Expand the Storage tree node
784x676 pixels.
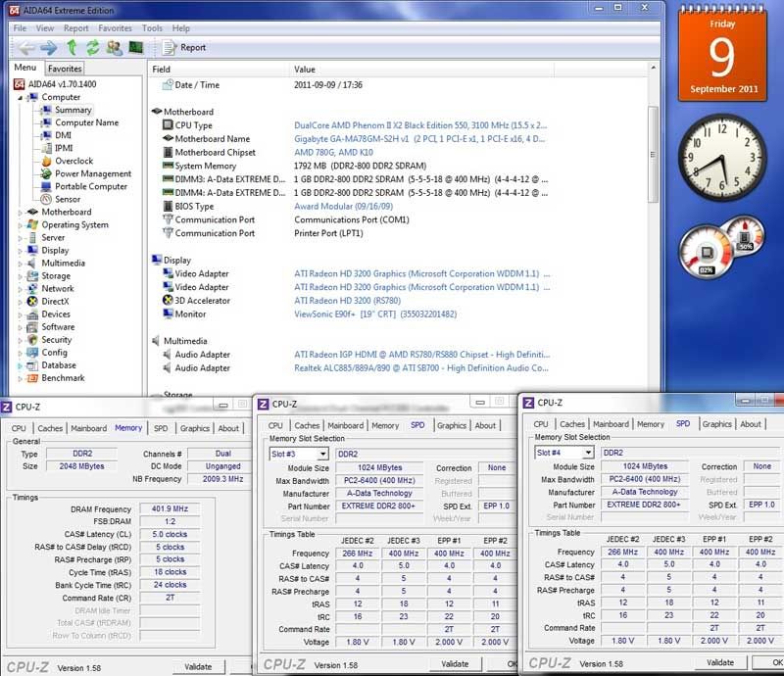click(x=20, y=276)
